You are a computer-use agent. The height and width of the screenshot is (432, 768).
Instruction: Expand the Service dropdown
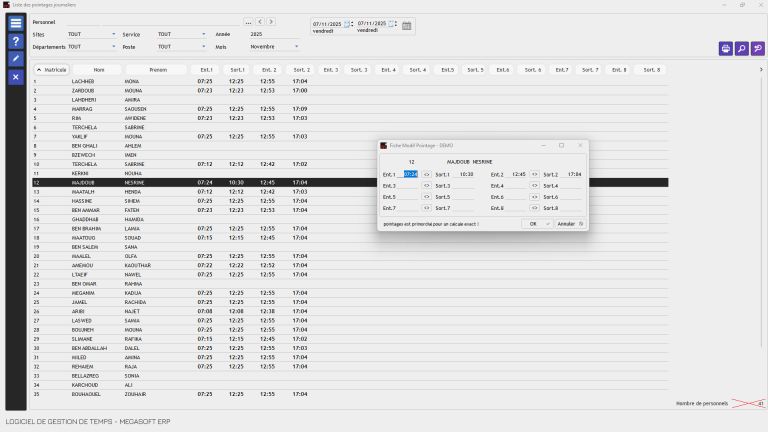point(204,34)
